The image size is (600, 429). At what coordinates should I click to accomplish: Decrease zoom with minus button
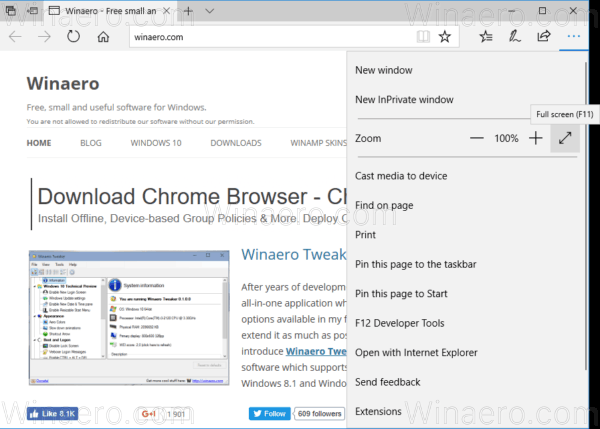point(476,138)
